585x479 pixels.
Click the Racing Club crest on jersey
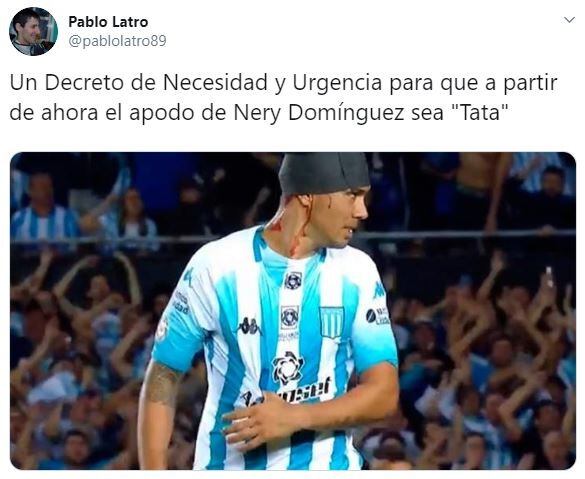332,322
